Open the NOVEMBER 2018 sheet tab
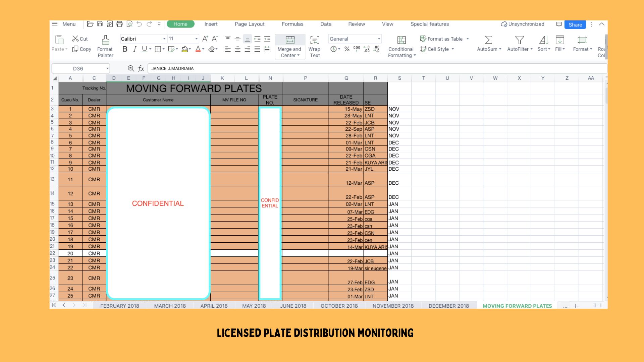644x362 pixels. coord(393,306)
